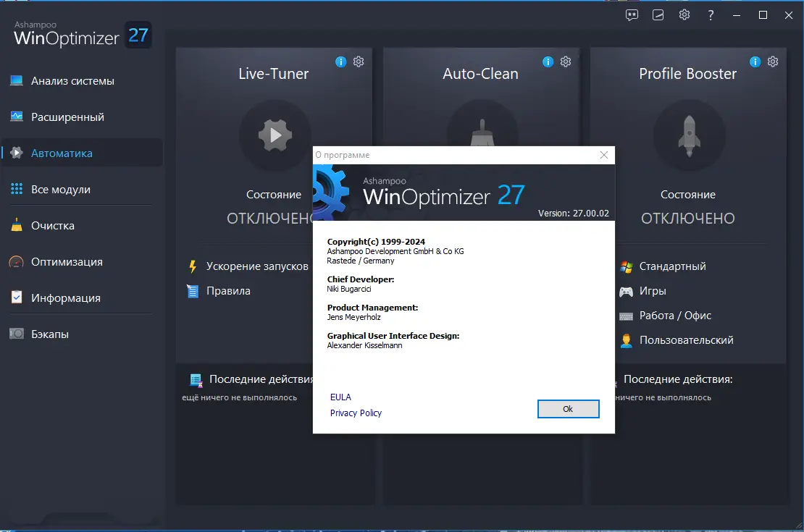The height and width of the screenshot is (532, 804).
Task: Click Copyright(c) 1999-2024 text
Action: point(376,242)
